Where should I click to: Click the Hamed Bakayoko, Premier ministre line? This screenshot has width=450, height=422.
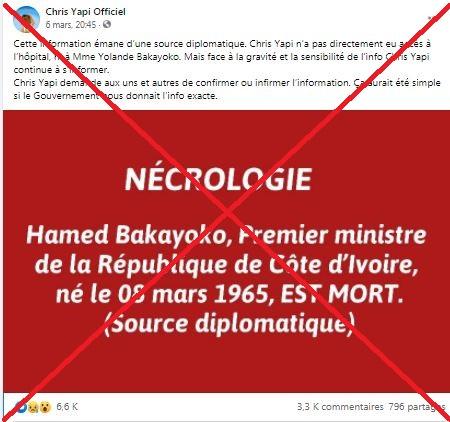pos(226,235)
